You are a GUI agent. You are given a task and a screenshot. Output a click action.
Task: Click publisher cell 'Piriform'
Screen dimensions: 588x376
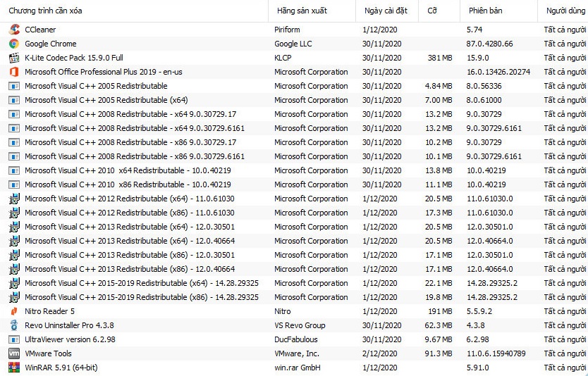point(287,30)
